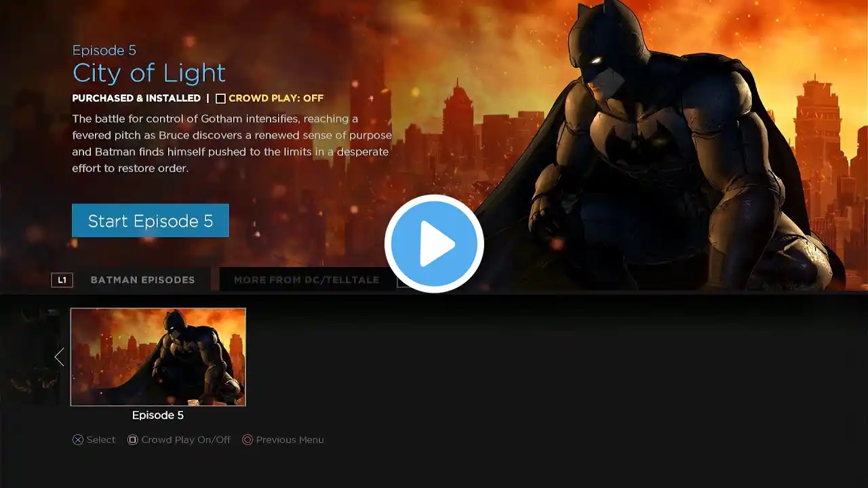Click the Select hint text
Screen dimensions: 868x488
tap(101, 440)
